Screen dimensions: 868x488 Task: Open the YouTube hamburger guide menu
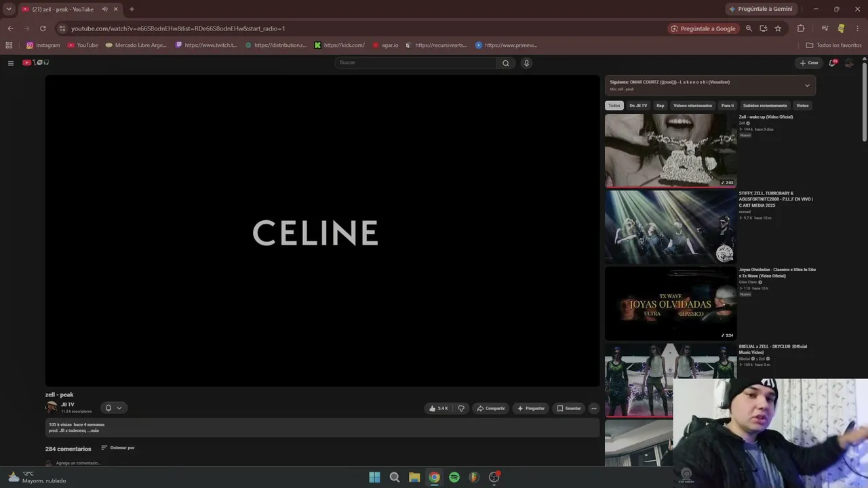11,63
